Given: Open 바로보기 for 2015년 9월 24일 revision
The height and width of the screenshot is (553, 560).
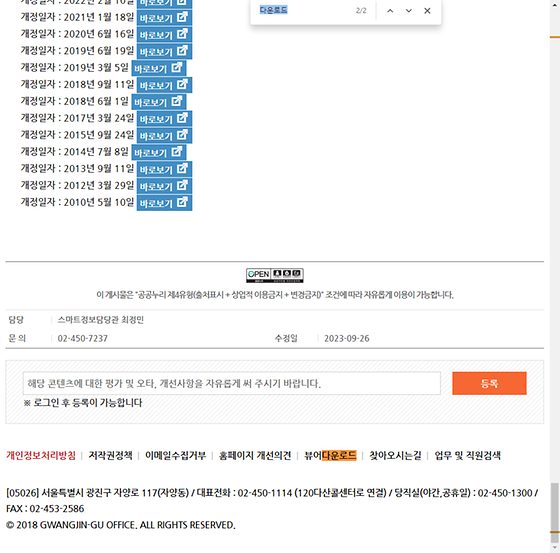Looking at the screenshot, I should [x=164, y=135].
